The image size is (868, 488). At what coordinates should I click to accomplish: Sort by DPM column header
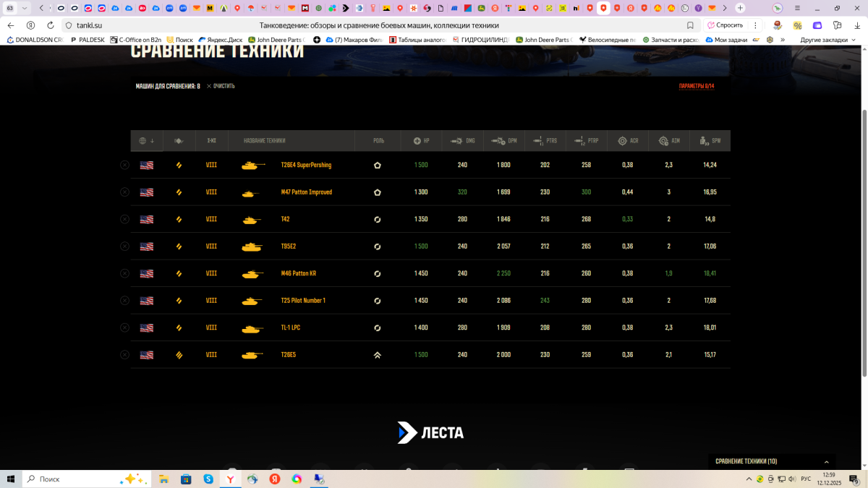tap(503, 141)
